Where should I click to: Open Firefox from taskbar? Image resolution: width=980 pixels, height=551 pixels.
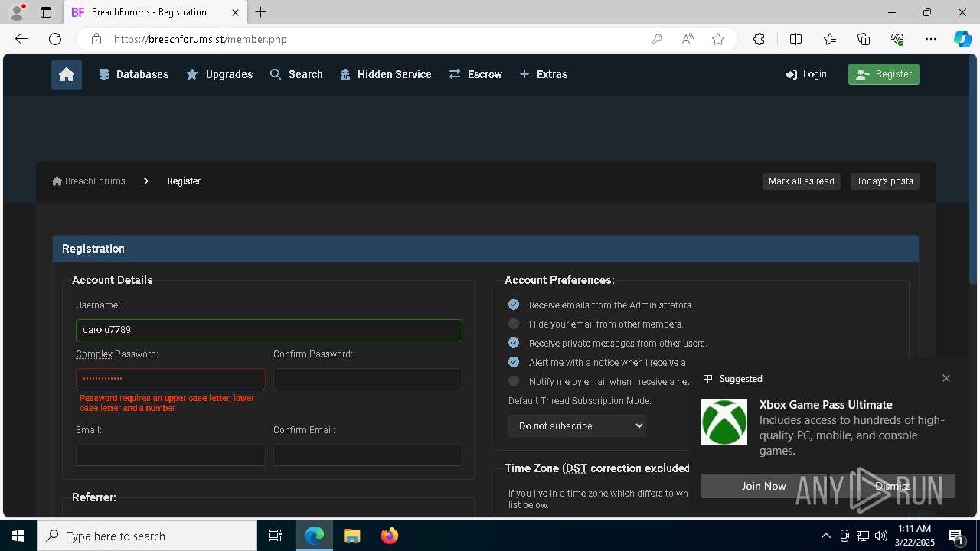click(389, 536)
